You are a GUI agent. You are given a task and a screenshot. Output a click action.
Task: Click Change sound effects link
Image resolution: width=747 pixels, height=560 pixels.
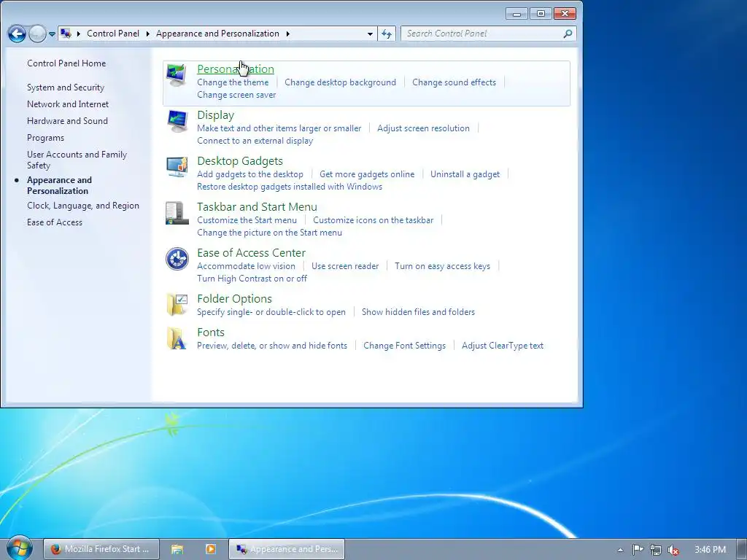coord(454,82)
